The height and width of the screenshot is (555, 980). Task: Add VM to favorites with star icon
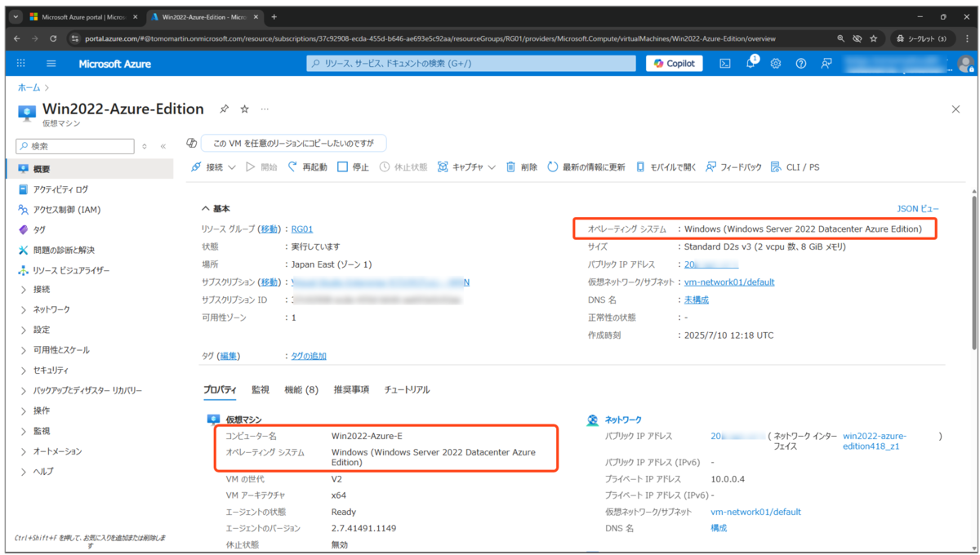(x=244, y=109)
